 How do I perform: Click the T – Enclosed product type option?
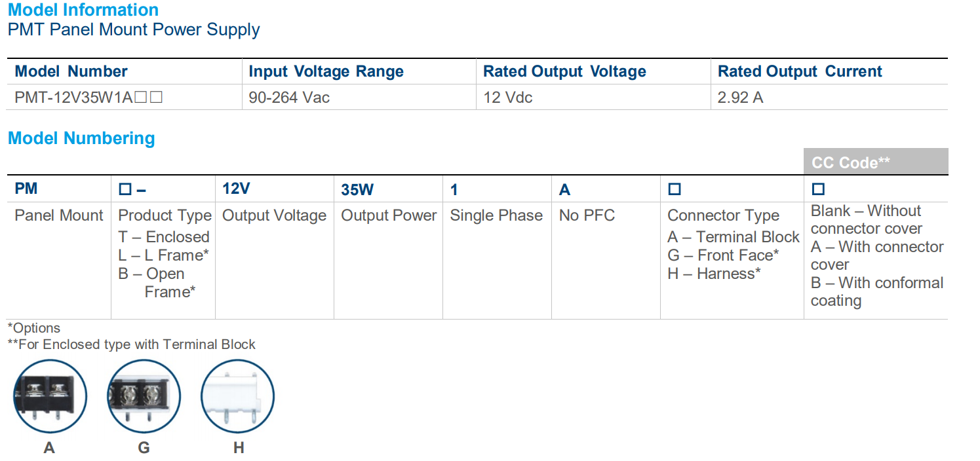tap(164, 237)
